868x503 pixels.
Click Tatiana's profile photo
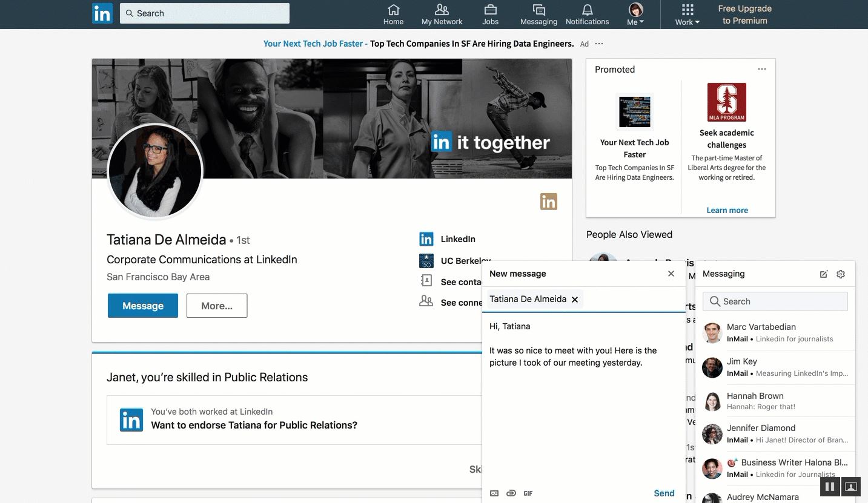(155, 171)
